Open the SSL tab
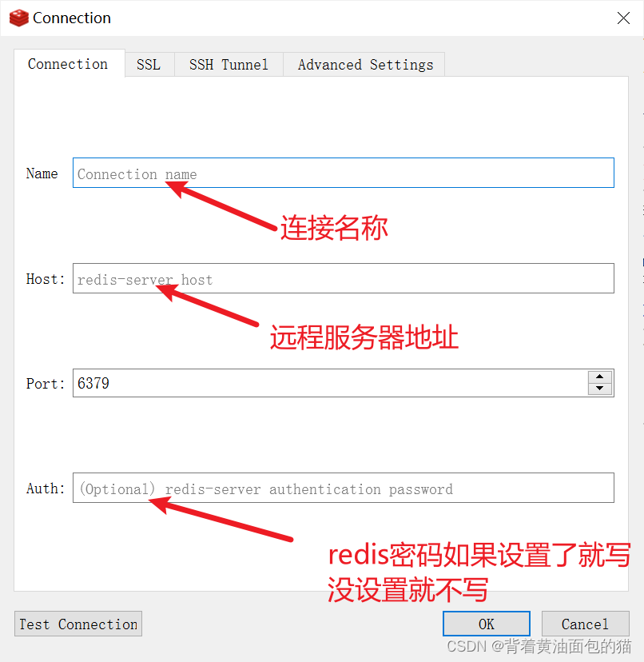 [x=149, y=65]
